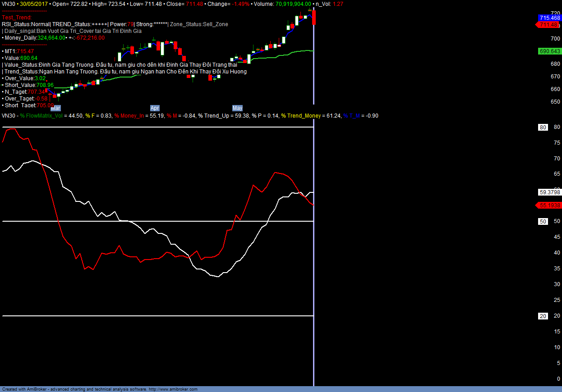Viewport: 562px width, 392px height.
Task: Click the 20 level marker box
Action: 543,316
